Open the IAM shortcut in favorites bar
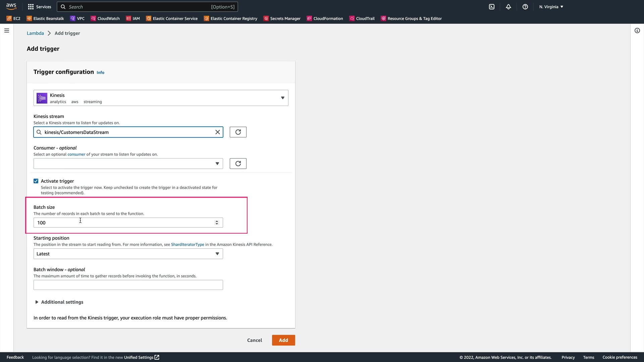This screenshot has height=362, width=644. click(x=133, y=18)
